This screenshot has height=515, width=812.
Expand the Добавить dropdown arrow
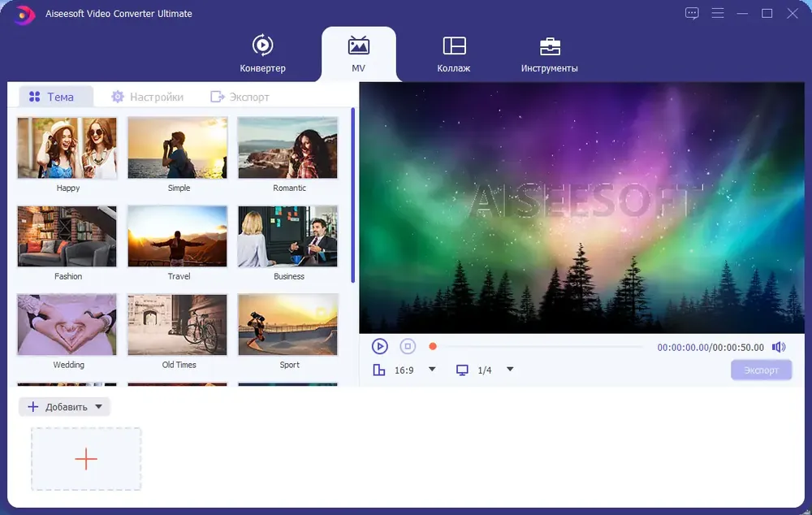point(99,407)
